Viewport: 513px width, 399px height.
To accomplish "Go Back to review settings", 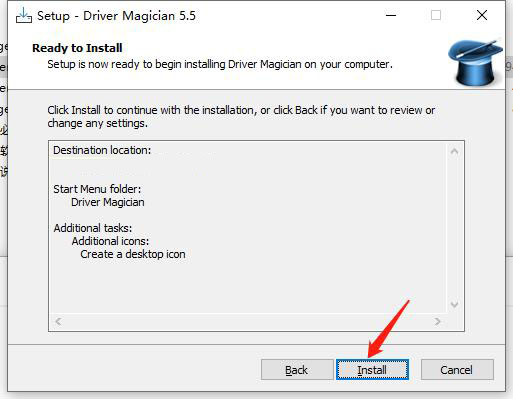I will click(297, 370).
